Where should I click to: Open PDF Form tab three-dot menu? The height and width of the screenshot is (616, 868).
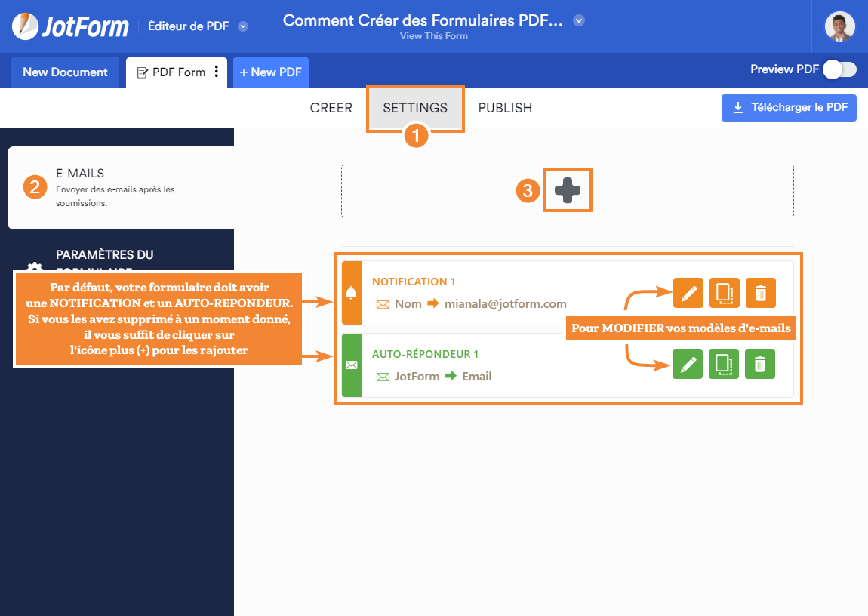(217, 72)
